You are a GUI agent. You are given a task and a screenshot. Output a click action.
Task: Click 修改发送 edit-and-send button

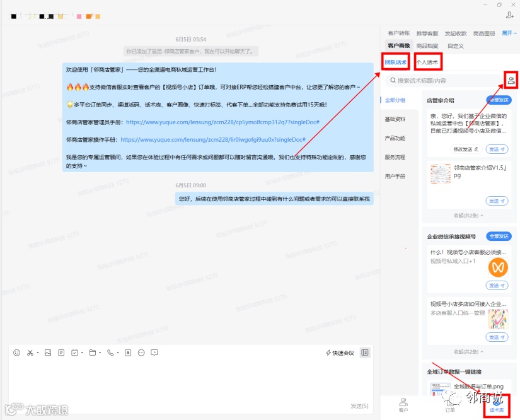click(x=466, y=149)
